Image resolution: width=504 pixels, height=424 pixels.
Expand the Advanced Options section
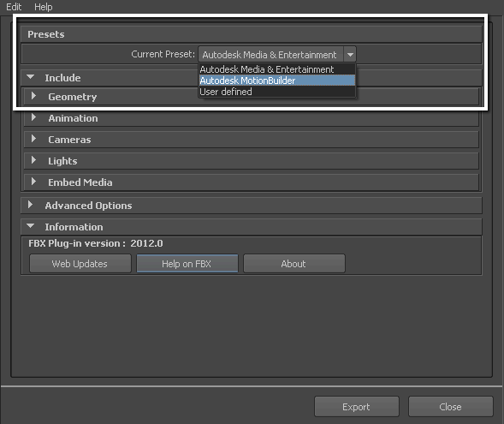tap(30, 205)
